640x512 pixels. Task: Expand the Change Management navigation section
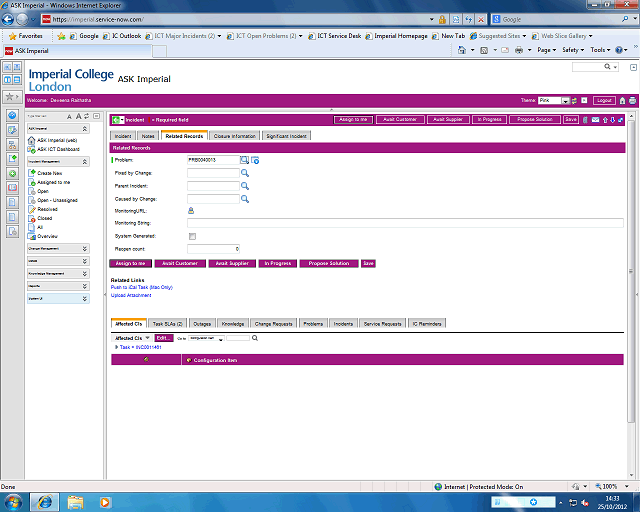tap(85, 247)
